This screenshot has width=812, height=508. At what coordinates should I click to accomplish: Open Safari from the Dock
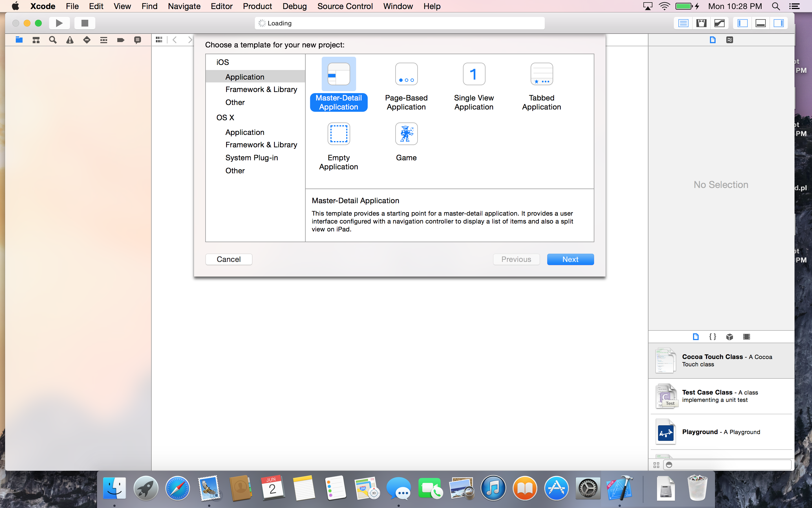(x=177, y=488)
